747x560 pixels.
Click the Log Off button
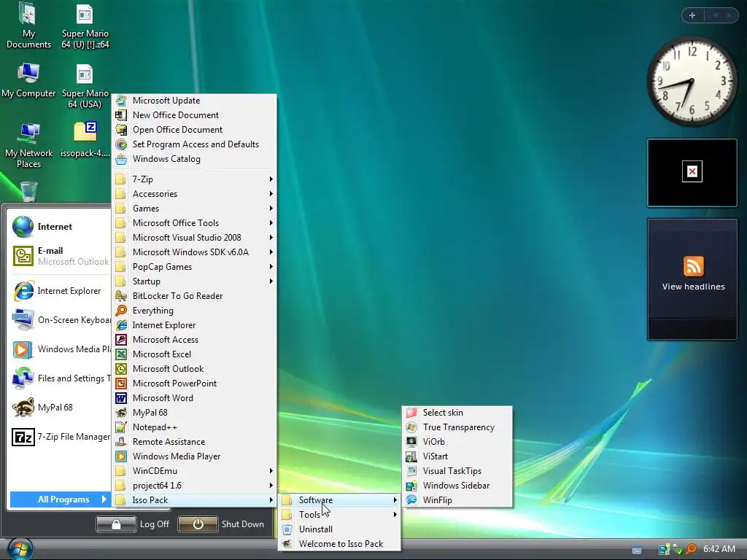[133, 524]
